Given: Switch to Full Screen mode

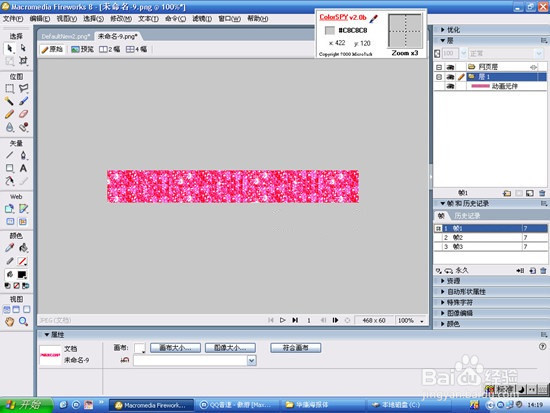Looking at the screenshot, I should tap(27, 309).
